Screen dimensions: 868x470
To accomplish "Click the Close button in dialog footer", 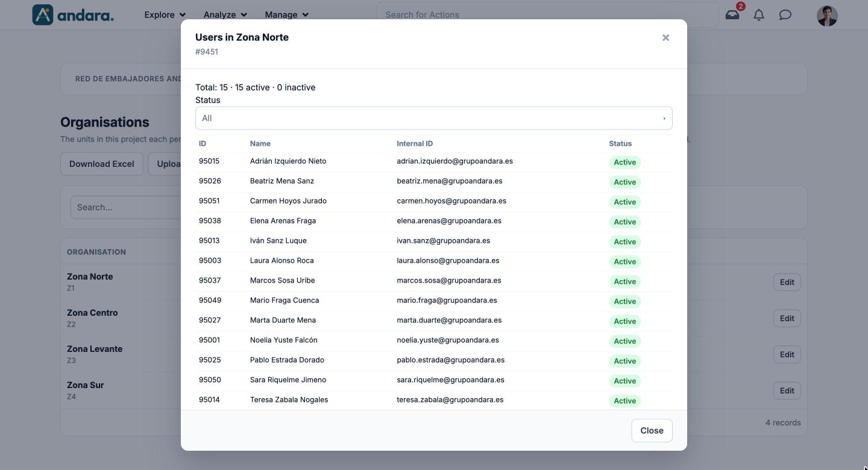I will point(652,430).
